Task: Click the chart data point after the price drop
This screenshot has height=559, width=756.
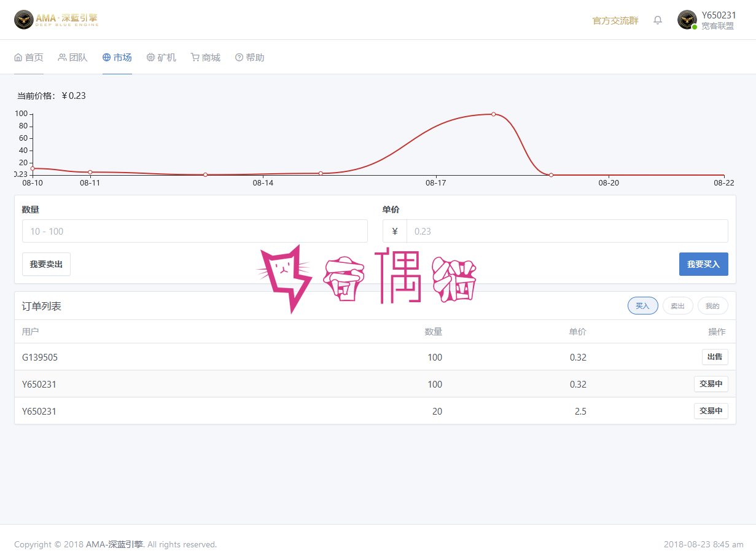Action: pyautogui.click(x=551, y=175)
